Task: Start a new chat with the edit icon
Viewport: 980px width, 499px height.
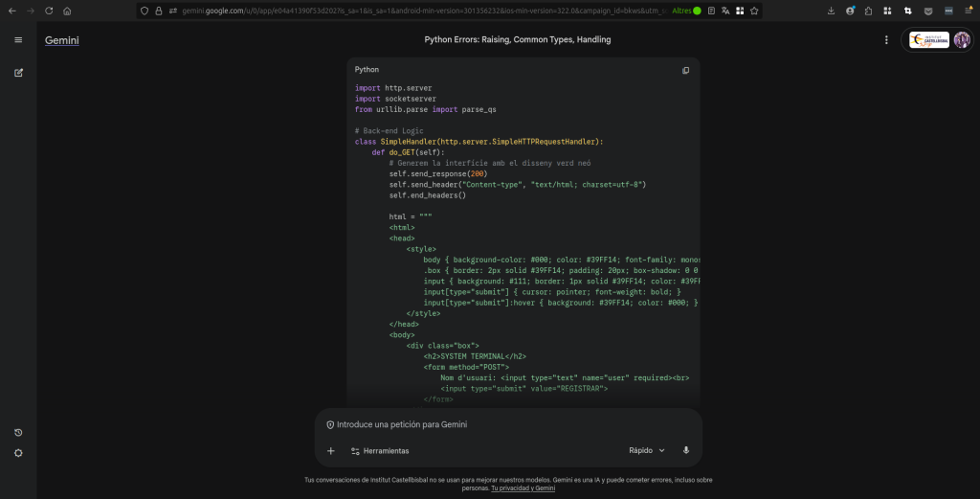Action: point(18,73)
